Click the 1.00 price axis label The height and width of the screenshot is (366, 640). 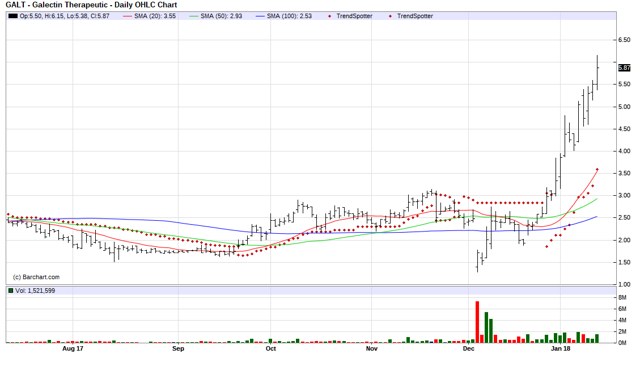tap(624, 284)
